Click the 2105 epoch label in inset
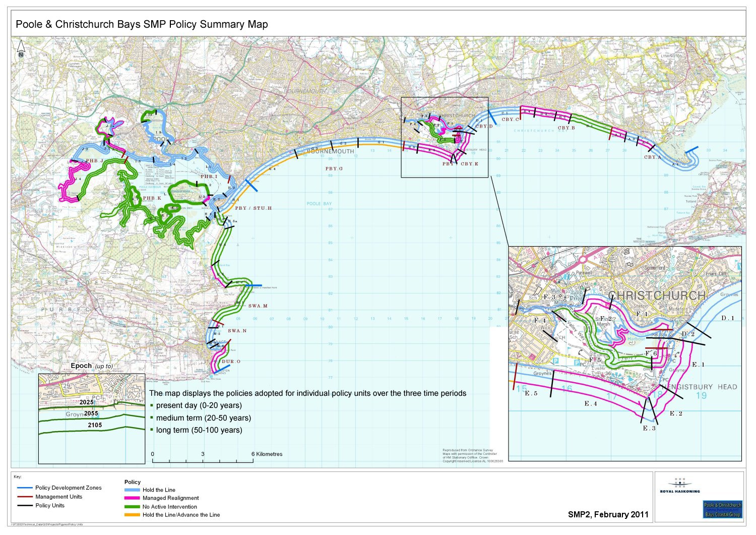Image resolution: width=756 pixels, height=535 pixels. point(95,425)
